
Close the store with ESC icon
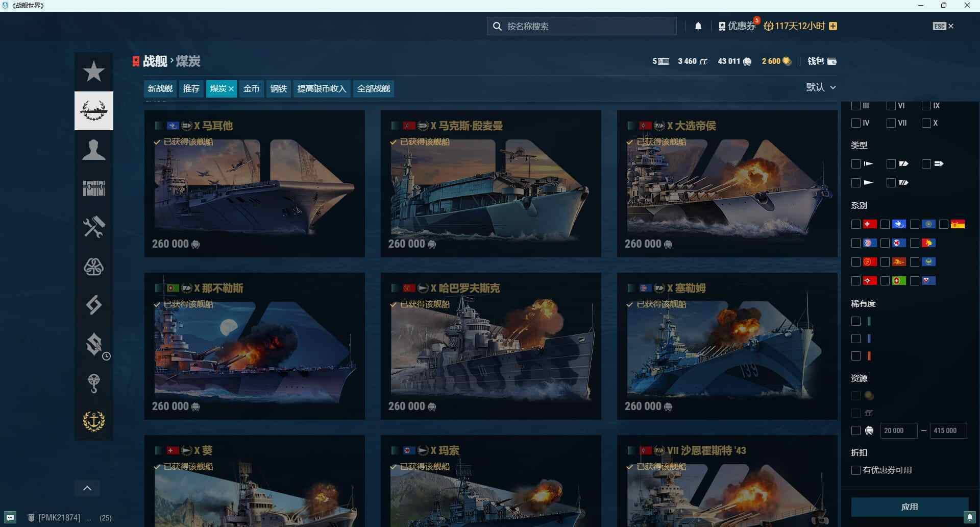click(x=943, y=26)
